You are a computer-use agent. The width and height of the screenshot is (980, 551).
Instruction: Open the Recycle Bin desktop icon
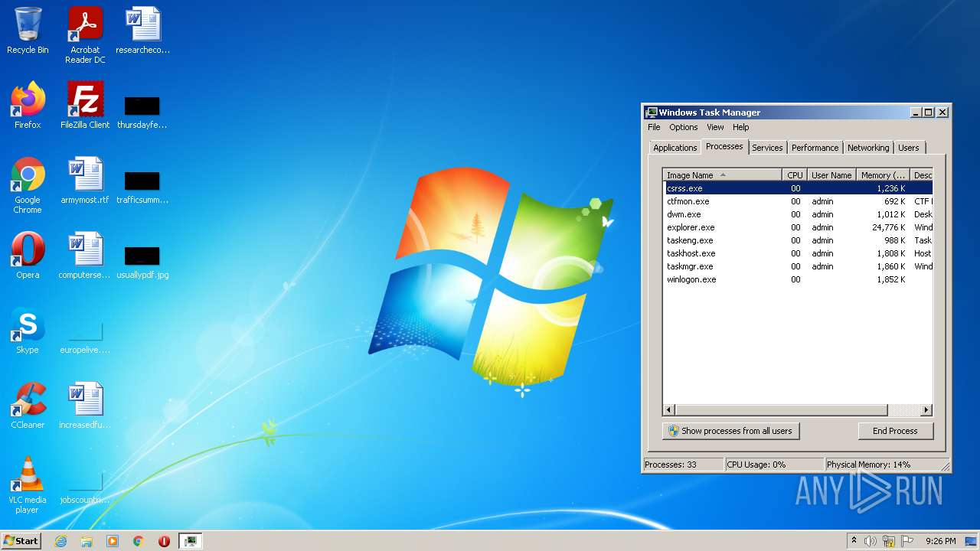28,31
